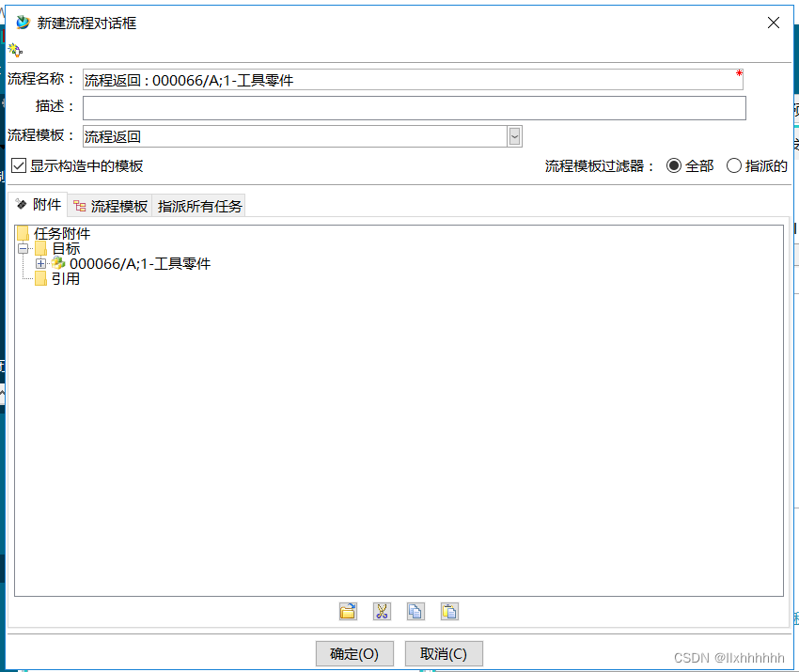Collapse the 目标 tree node
The width and height of the screenshot is (799, 672).
(23, 249)
